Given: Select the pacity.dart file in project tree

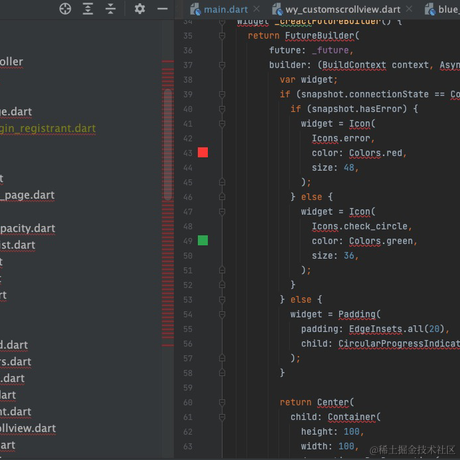Looking at the screenshot, I should click(x=27, y=228).
